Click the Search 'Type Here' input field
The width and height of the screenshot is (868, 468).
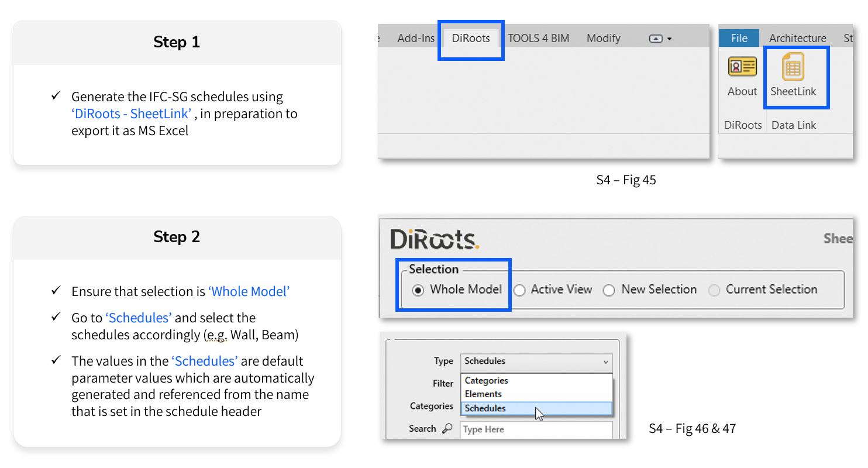click(535, 429)
